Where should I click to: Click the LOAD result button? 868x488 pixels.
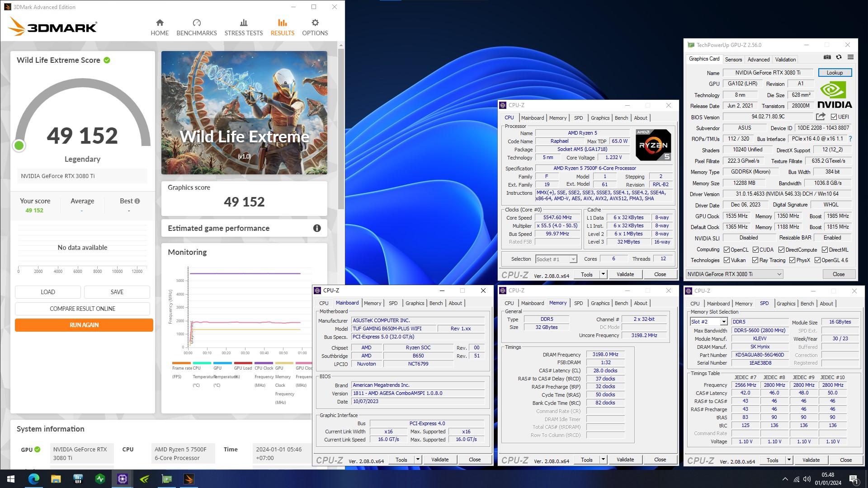click(x=48, y=292)
